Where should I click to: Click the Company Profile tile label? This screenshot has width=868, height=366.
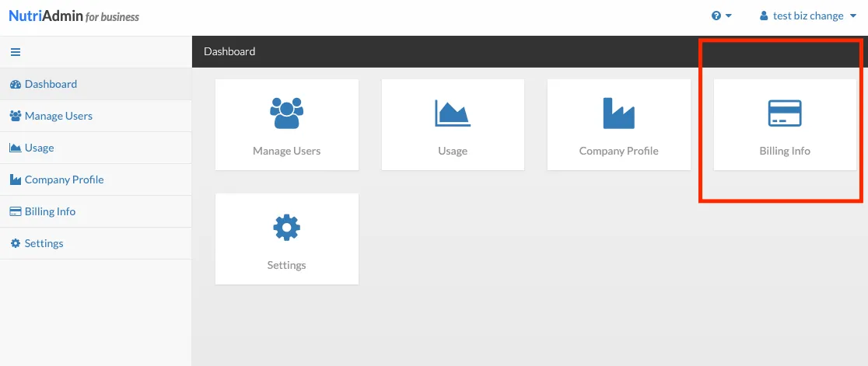pos(619,151)
